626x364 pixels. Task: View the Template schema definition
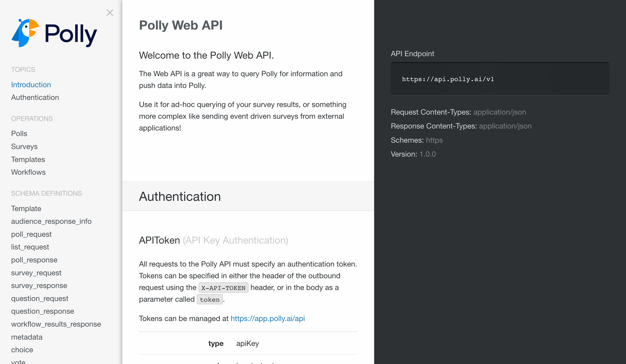coord(26,208)
